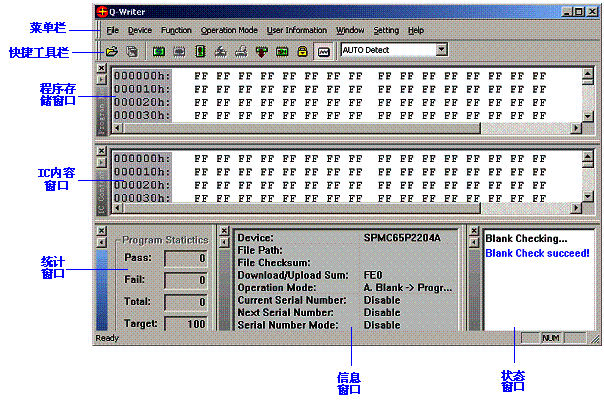Click the yellow lock icon in toolbar
The image size is (604, 403).
[302, 50]
